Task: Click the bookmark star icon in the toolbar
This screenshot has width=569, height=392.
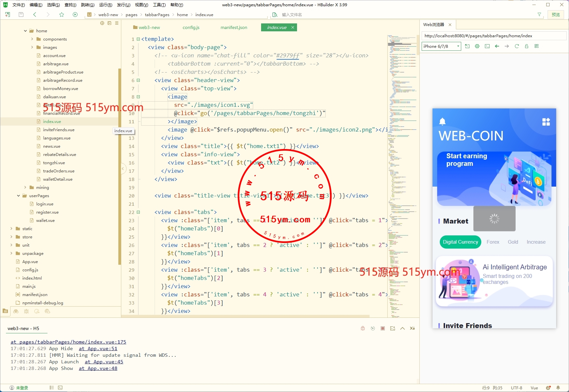Action: pyautogui.click(x=62, y=15)
